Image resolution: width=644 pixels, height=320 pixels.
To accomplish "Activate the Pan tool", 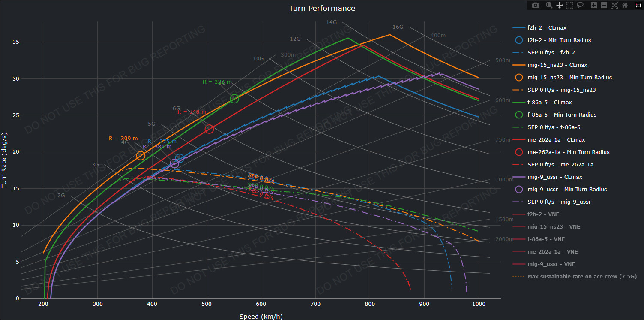I will pos(559,5).
